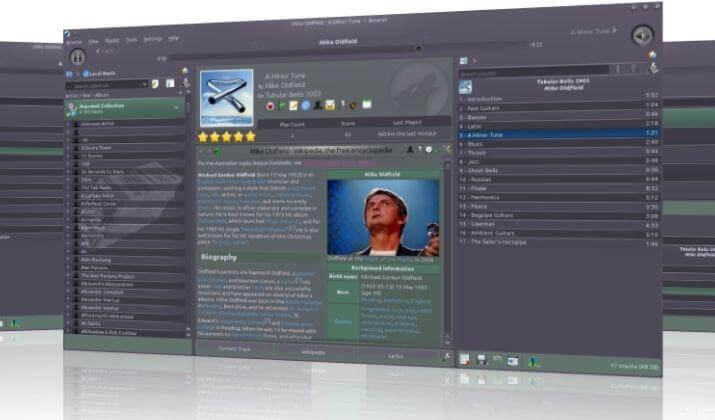
Task: Click the Mike Oldfield photo in Wikipedia
Action: pos(383,217)
